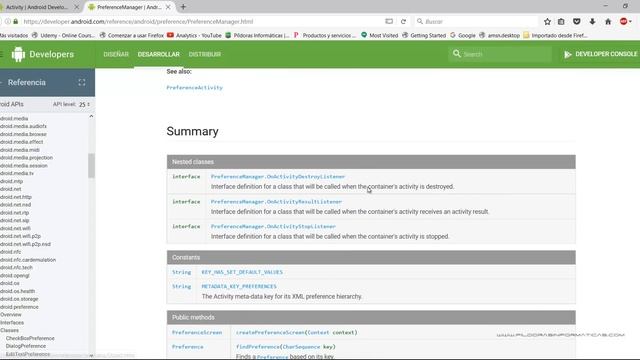Click the padlock site security icon
Viewport: 640px width, 360px height.
coord(16,21)
